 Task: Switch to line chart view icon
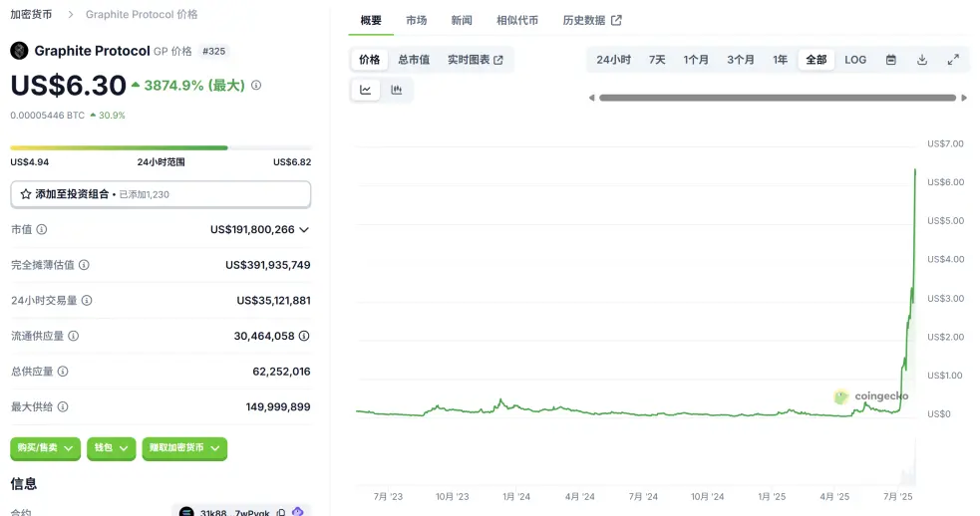click(366, 90)
